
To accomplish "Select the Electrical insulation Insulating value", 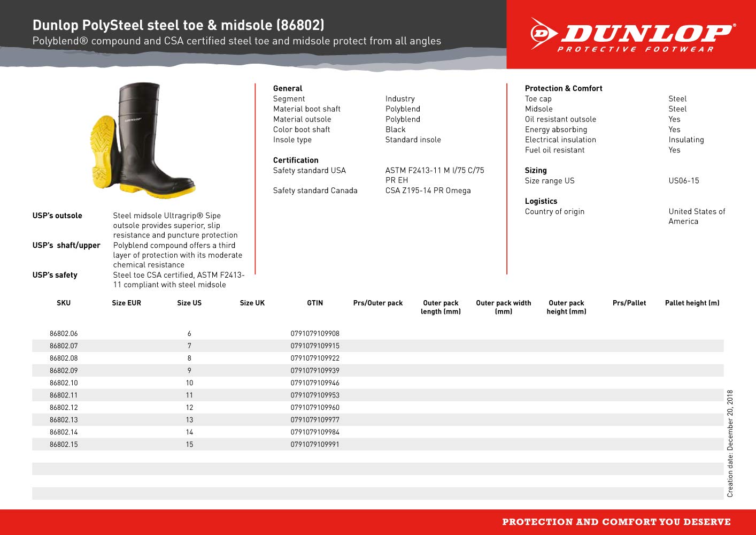I will [686, 140].
